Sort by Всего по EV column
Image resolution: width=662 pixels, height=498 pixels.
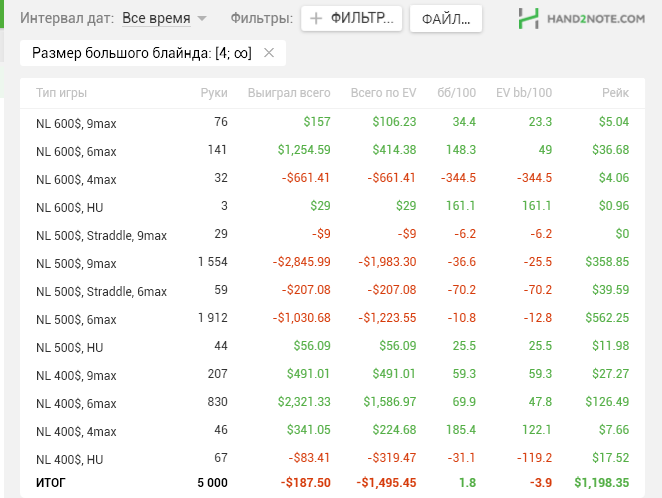click(383, 93)
